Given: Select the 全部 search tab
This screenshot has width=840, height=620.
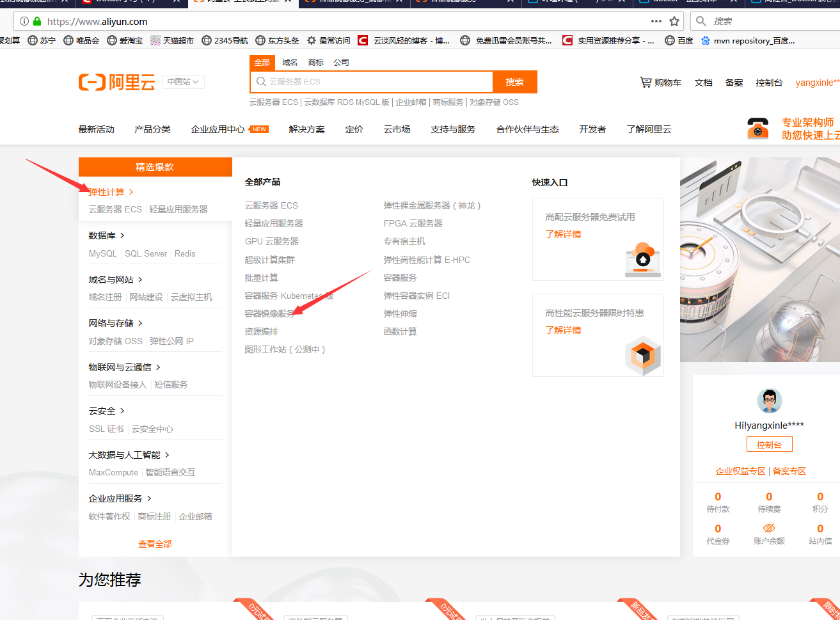Looking at the screenshot, I should [262, 63].
